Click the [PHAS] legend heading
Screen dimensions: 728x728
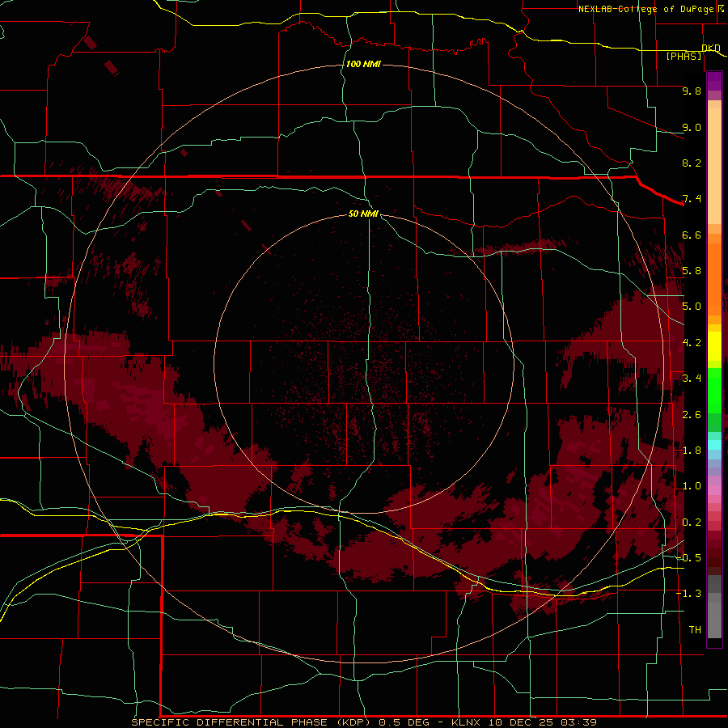coord(684,56)
